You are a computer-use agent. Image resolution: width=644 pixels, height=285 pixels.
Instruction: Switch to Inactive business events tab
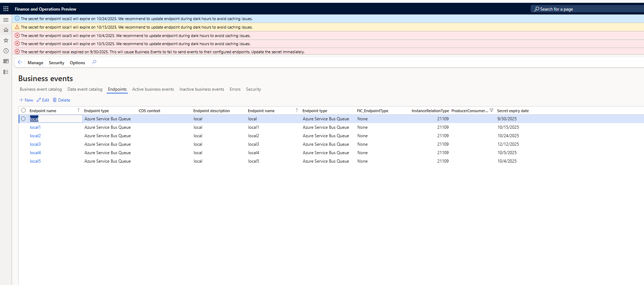[x=202, y=89]
